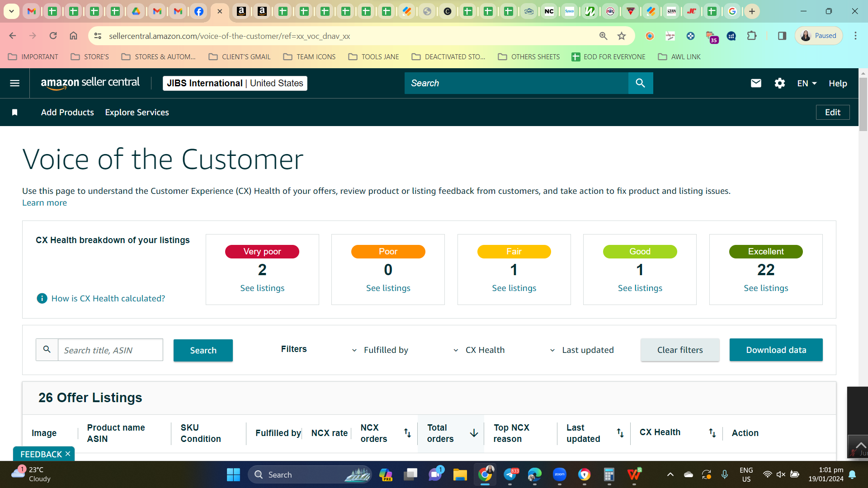Open the EOD FOR EVERYONE bookmark

(609, 56)
